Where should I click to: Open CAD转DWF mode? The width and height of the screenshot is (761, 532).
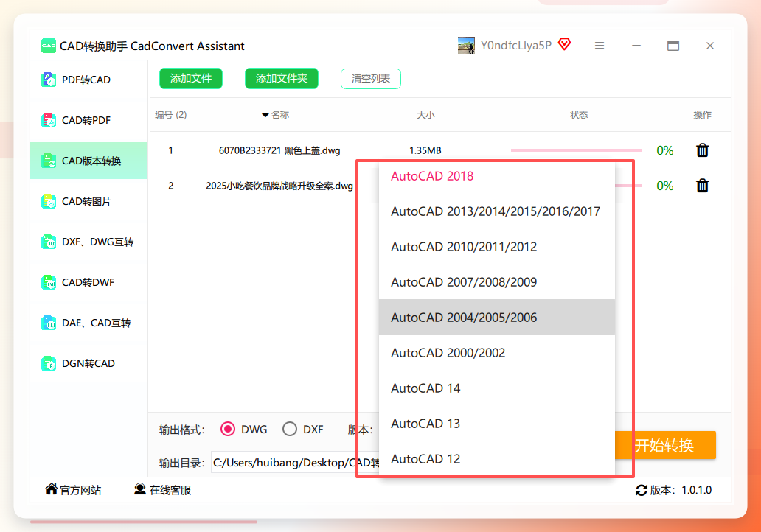point(88,282)
